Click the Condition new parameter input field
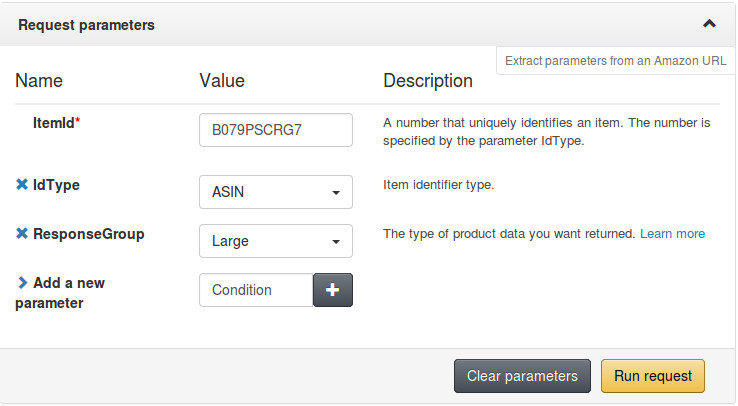 [x=256, y=290]
